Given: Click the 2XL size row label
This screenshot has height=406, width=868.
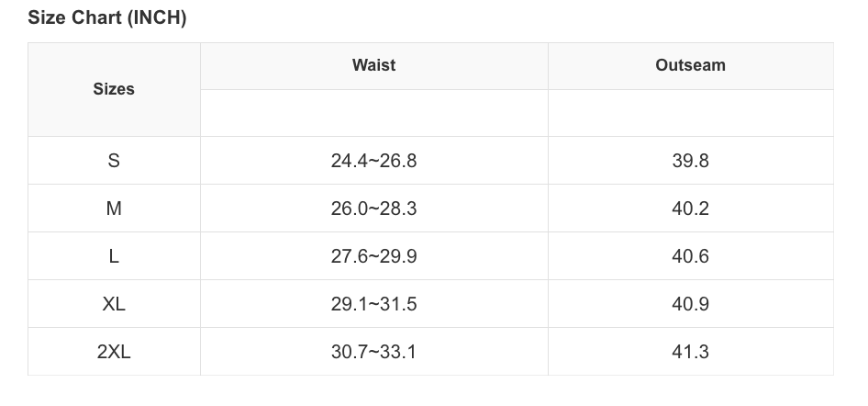Looking at the screenshot, I should 114,352.
